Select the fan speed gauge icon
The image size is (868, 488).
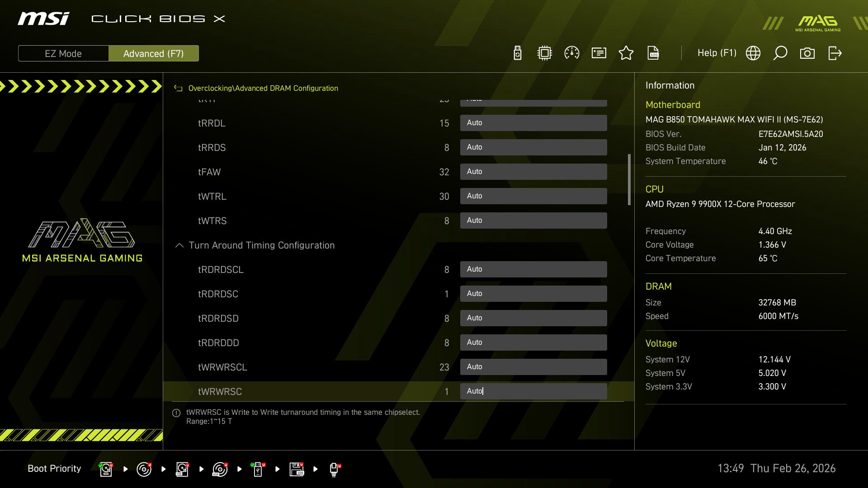tap(571, 53)
